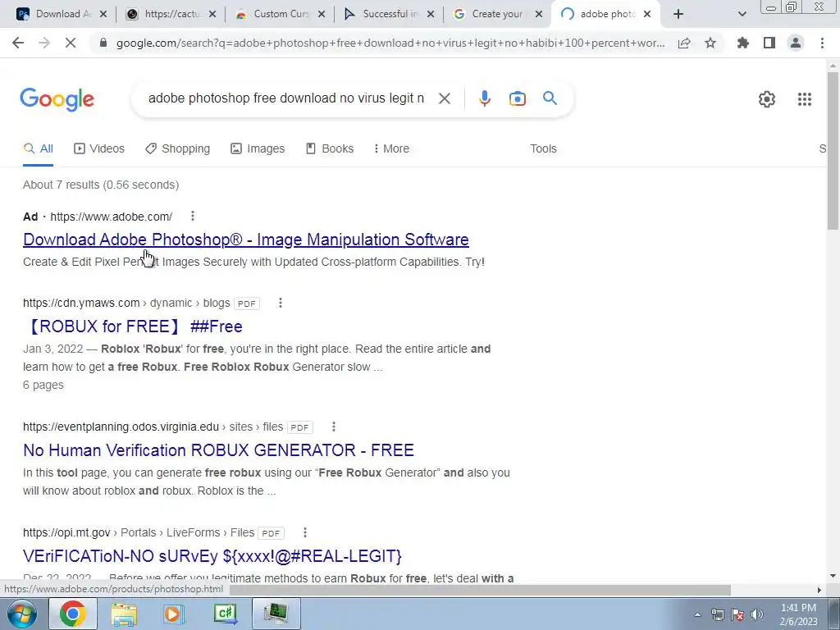
Task: Go to the Google logo homepage
Action: pos(57,99)
